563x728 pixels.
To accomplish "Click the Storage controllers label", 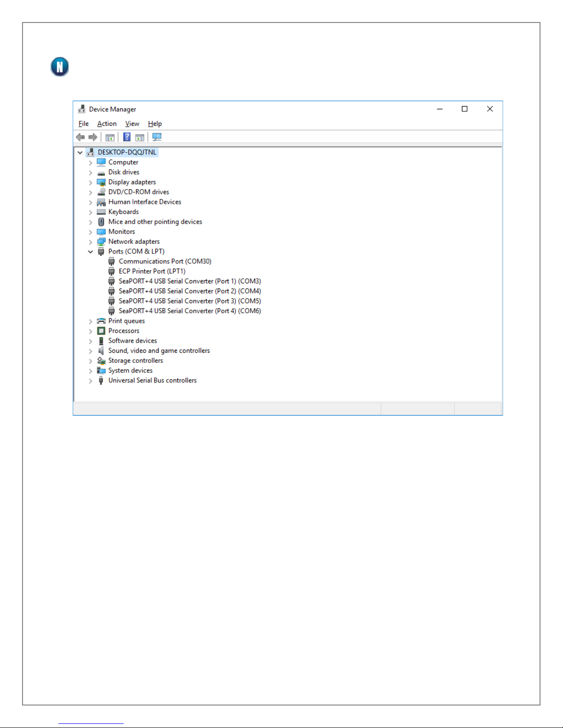I will pyautogui.click(x=136, y=361).
